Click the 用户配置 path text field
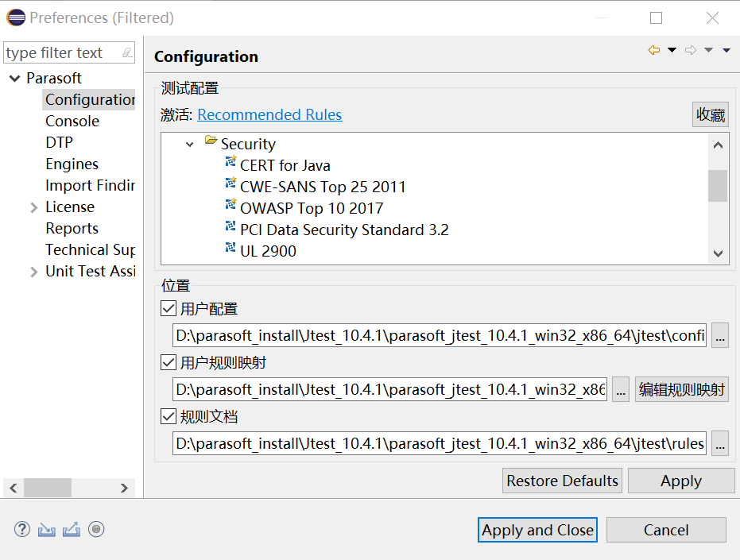Viewport: 740px width, 560px height. click(x=440, y=335)
